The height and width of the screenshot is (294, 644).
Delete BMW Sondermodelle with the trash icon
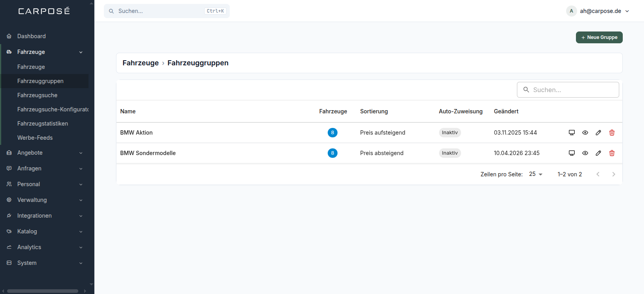click(x=612, y=153)
